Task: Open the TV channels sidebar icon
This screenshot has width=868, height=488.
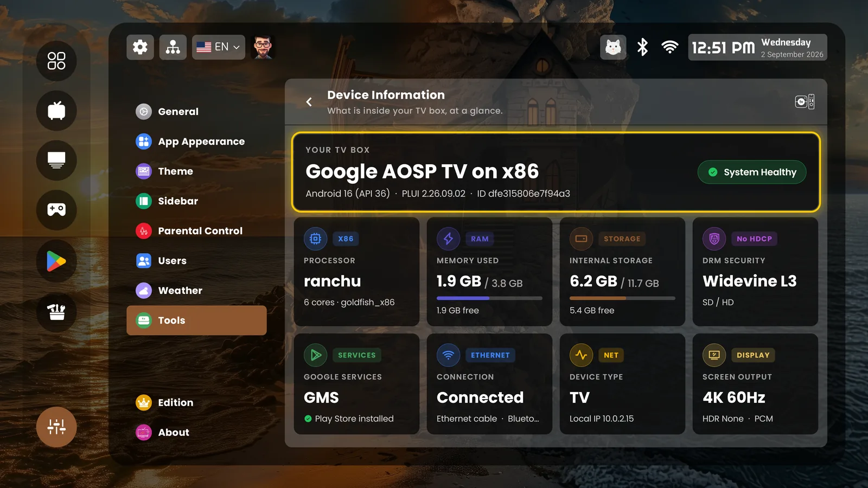Action: coord(56,111)
